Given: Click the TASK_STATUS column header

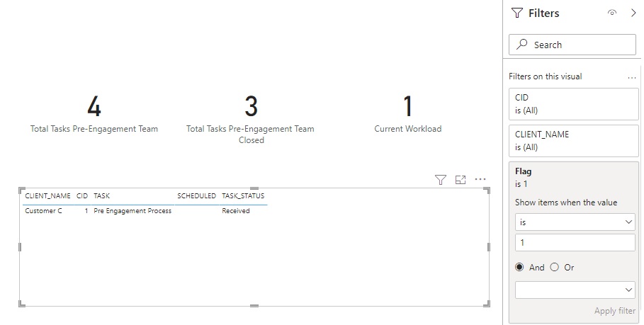Looking at the screenshot, I should point(243,195).
